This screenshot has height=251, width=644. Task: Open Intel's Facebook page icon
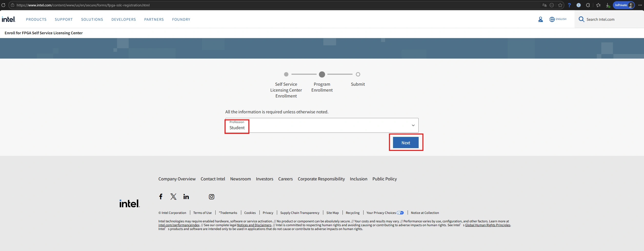click(161, 197)
